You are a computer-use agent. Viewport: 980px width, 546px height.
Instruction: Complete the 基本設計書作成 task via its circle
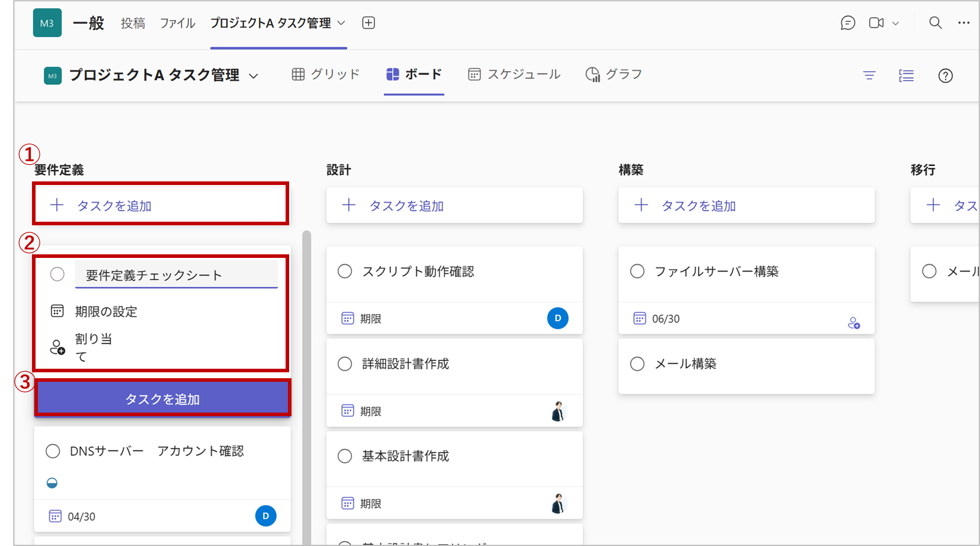pos(345,456)
